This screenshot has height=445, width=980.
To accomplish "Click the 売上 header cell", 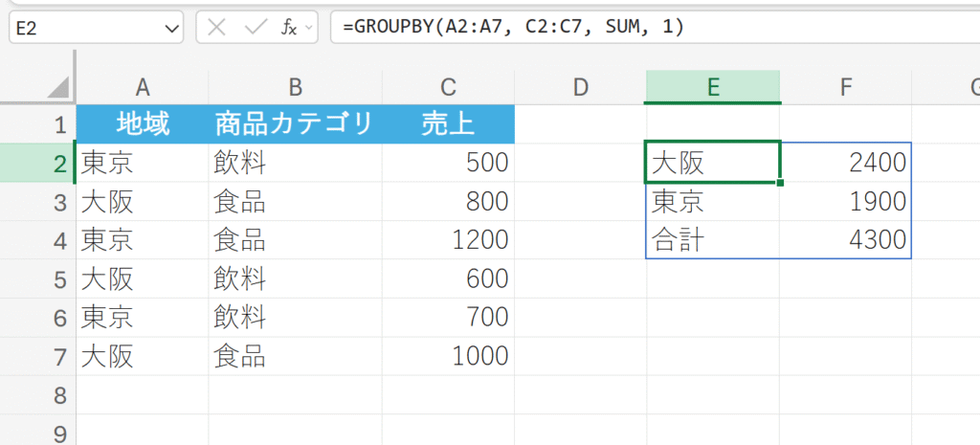I will 447,124.
